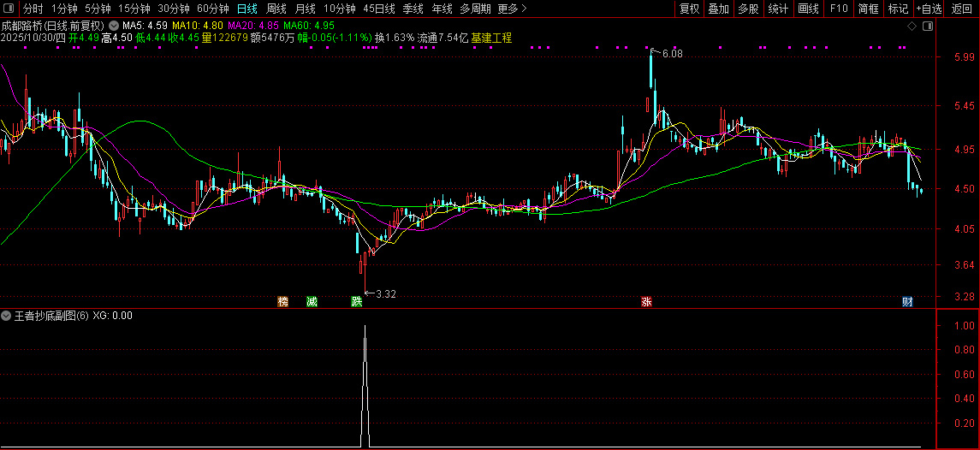Toggle the 叠加 overlay option
The width and height of the screenshot is (980, 450).
[718, 9]
